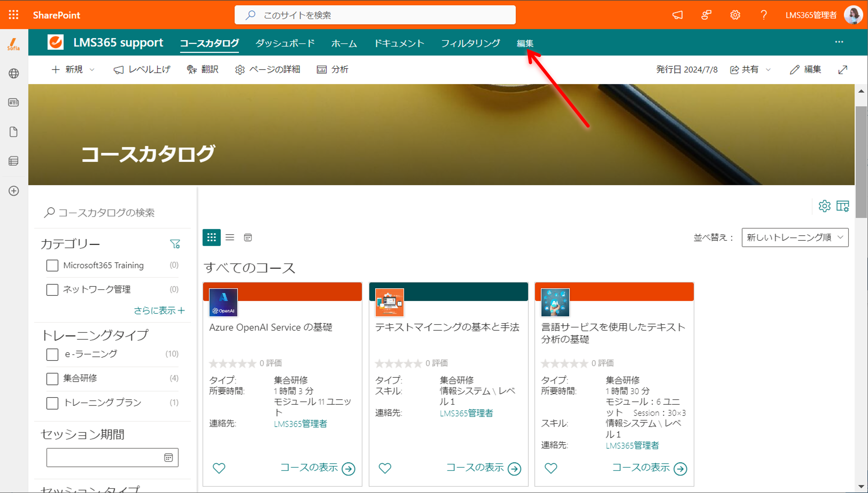The height and width of the screenshot is (493, 868).
Task: Open the people network icon in header
Action: point(706,15)
